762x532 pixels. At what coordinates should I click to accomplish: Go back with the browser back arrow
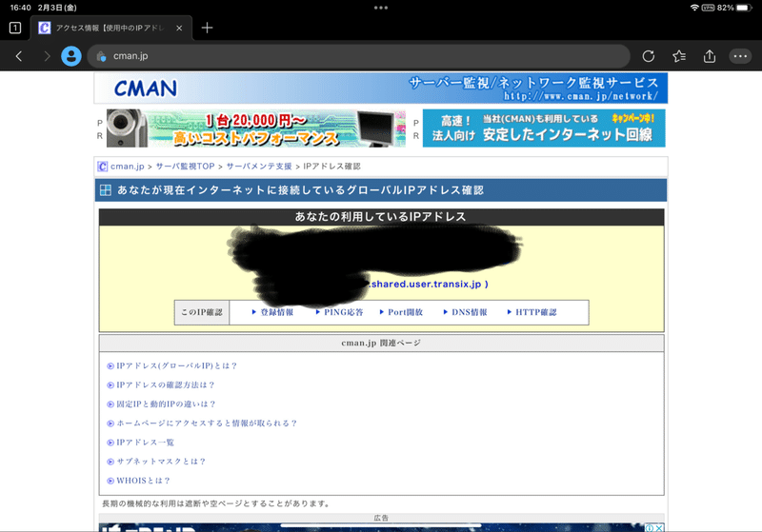click(x=19, y=56)
